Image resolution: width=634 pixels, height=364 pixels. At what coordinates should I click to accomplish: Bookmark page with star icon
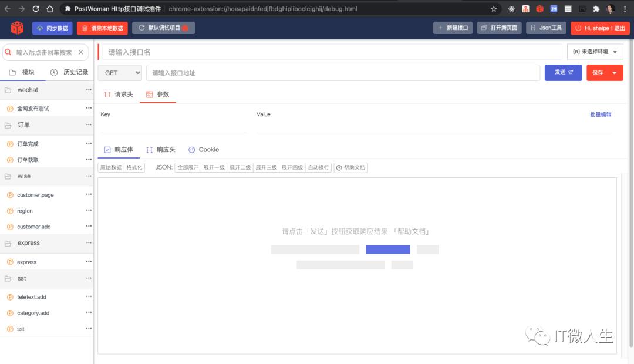(494, 8)
